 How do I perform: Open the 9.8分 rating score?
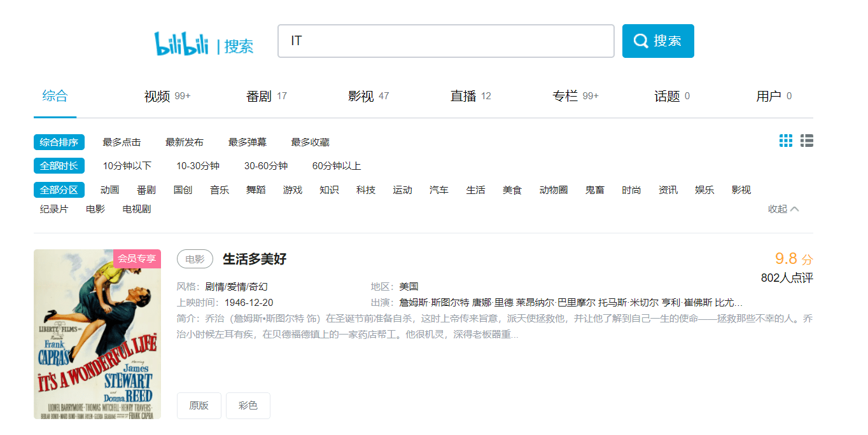(x=791, y=258)
